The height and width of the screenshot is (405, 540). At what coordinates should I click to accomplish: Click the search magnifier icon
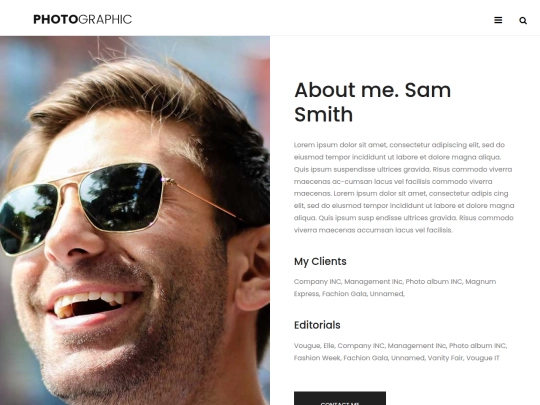pyautogui.click(x=523, y=21)
